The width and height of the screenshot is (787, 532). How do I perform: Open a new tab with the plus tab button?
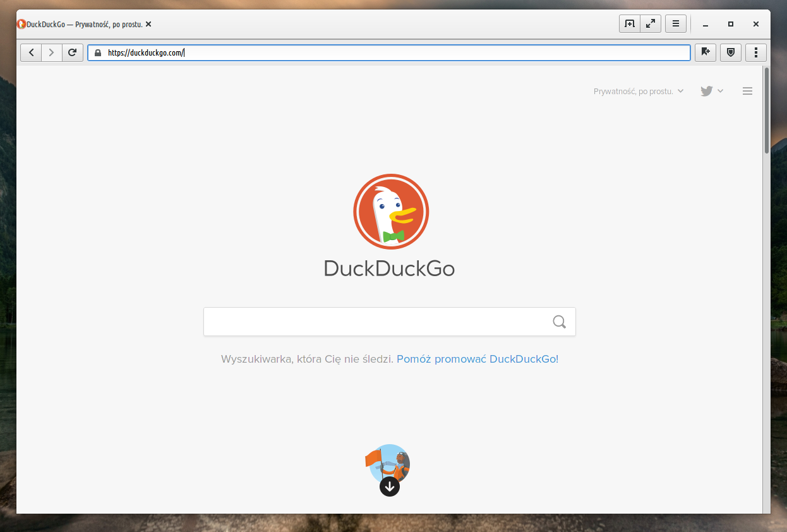(630, 24)
